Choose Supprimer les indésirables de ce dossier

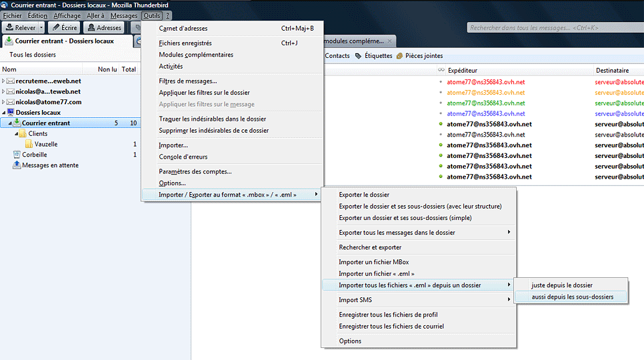pos(233,130)
